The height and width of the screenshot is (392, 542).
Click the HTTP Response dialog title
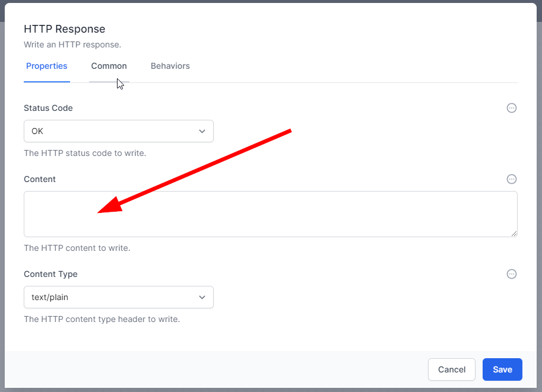65,28
